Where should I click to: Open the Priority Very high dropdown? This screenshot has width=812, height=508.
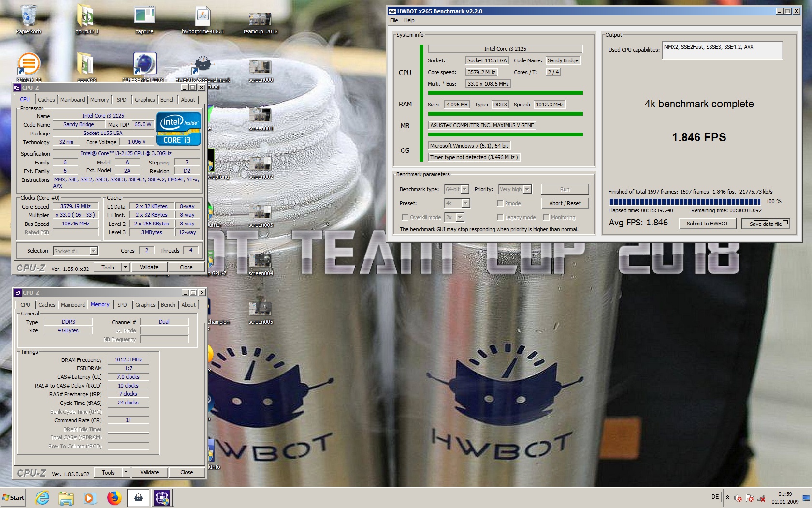tap(527, 189)
